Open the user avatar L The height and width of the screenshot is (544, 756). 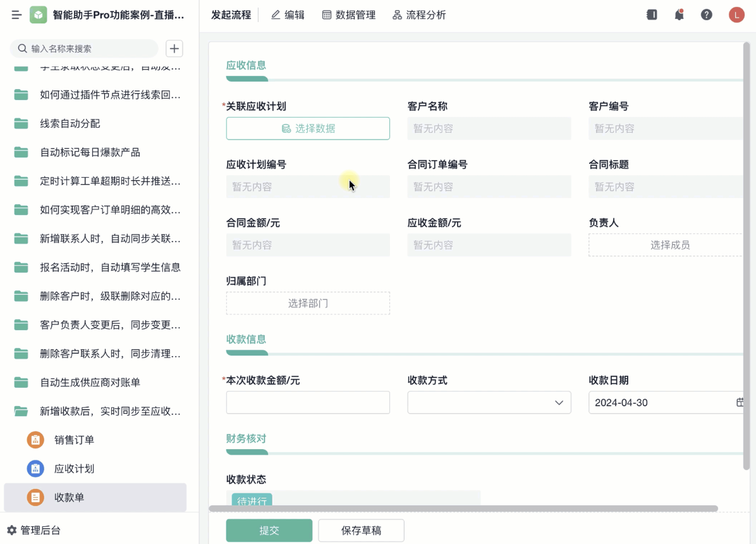736,15
